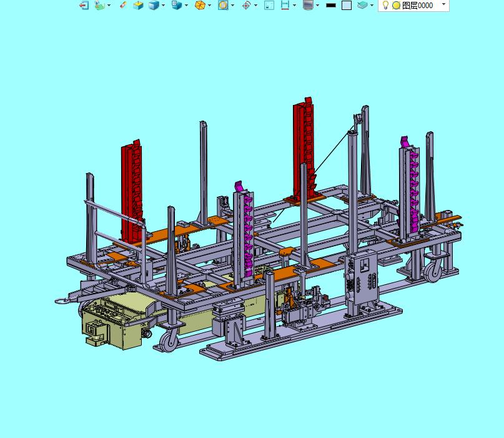Viewport: 504px width, 438px height.
Task: Open dropdown beside the target crosshair icon
Action: [x=256, y=5]
